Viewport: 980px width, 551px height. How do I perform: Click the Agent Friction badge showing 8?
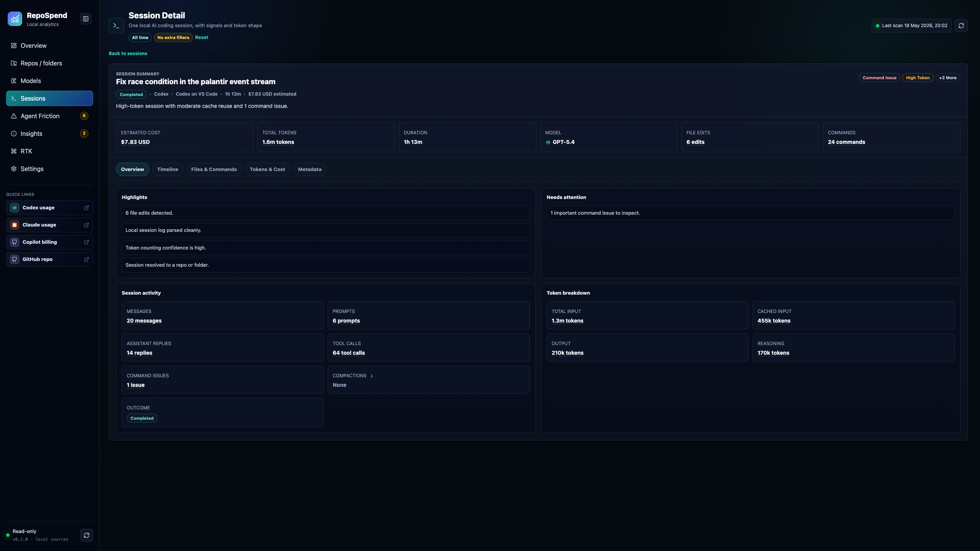click(84, 116)
